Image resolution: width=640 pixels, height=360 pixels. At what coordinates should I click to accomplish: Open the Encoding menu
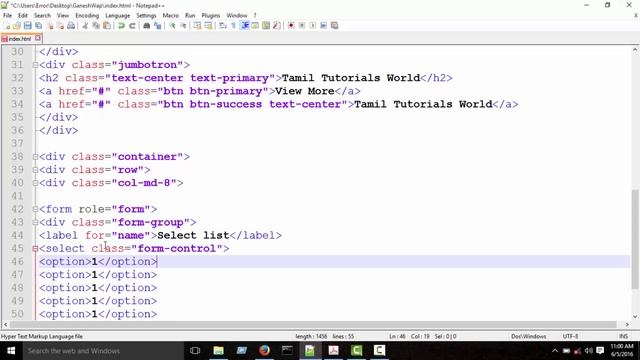pyautogui.click(x=87, y=16)
